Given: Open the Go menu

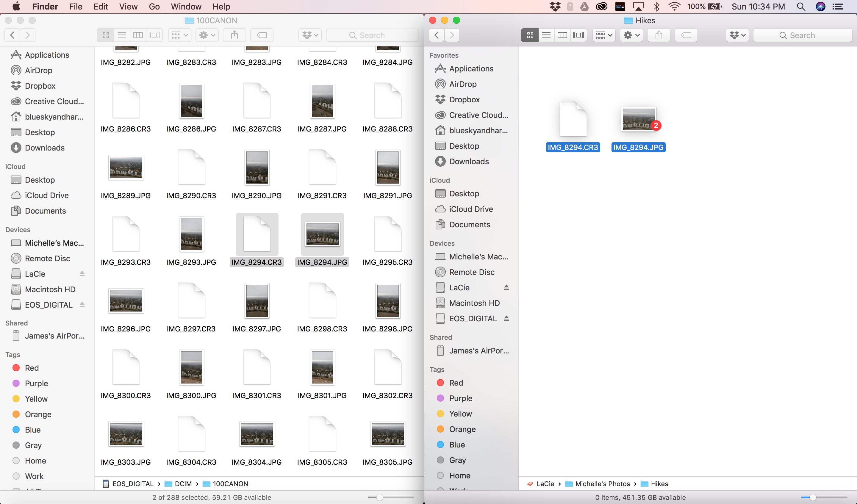Looking at the screenshot, I should click(x=154, y=7).
